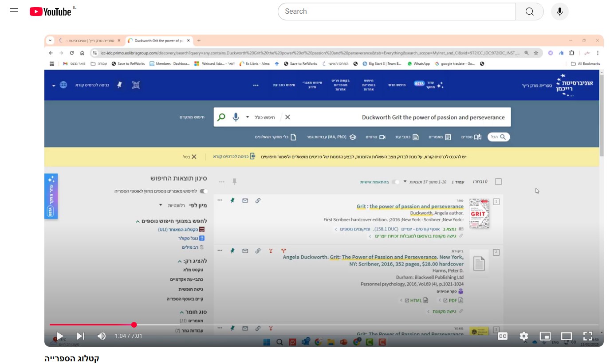This screenshot has height=364, width=610.
Task: Dismiss the yellow banner with 'בטל'
Action: click(x=189, y=157)
